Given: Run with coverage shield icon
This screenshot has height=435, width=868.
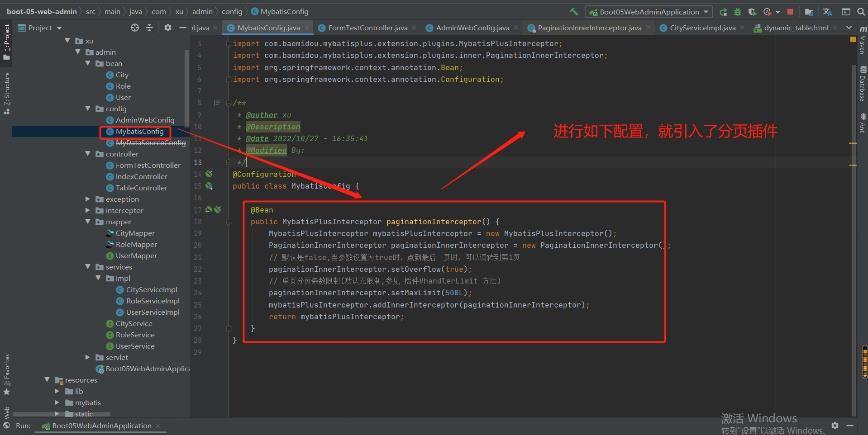Looking at the screenshot, I should (752, 12).
